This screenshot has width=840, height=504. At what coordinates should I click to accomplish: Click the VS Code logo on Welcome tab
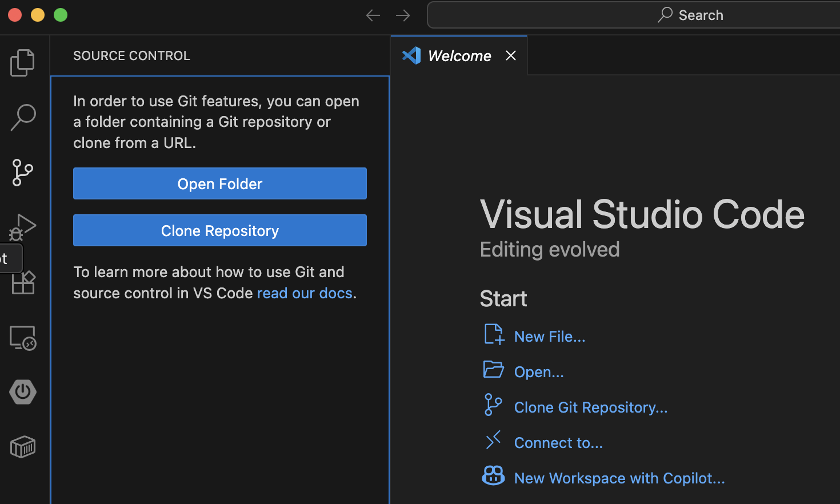point(411,55)
